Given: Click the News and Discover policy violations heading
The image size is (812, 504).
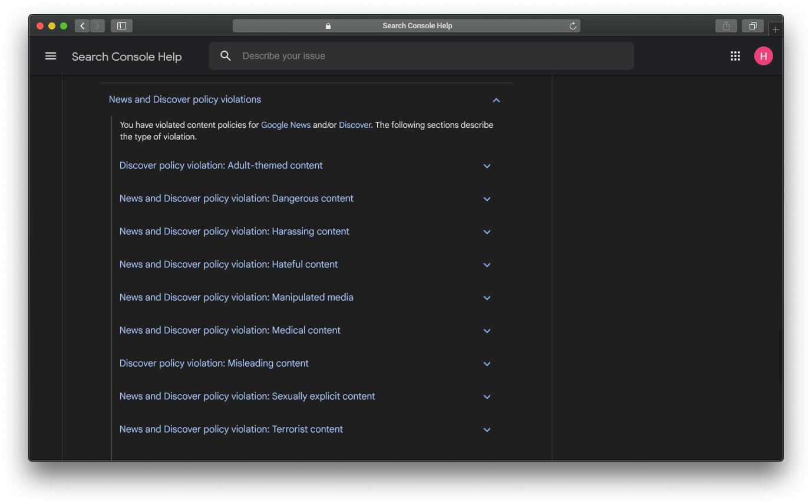Looking at the screenshot, I should click(185, 100).
